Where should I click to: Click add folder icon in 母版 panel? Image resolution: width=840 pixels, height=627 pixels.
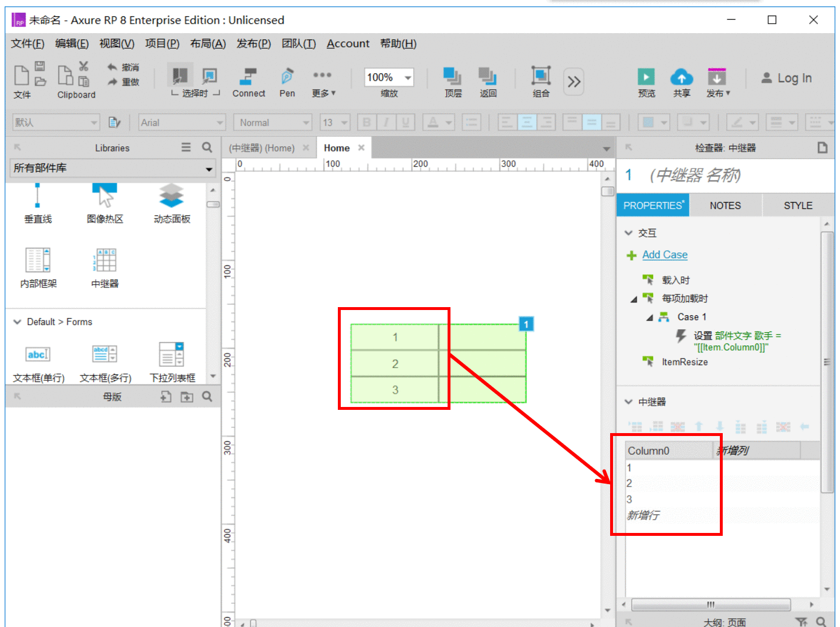[x=186, y=397]
